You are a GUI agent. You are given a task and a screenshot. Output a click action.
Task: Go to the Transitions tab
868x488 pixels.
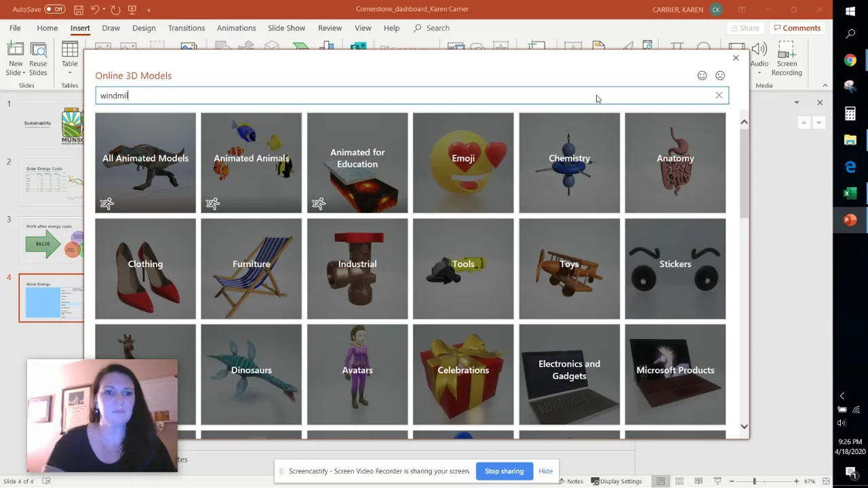pyautogui.click(x=186, y=28)
